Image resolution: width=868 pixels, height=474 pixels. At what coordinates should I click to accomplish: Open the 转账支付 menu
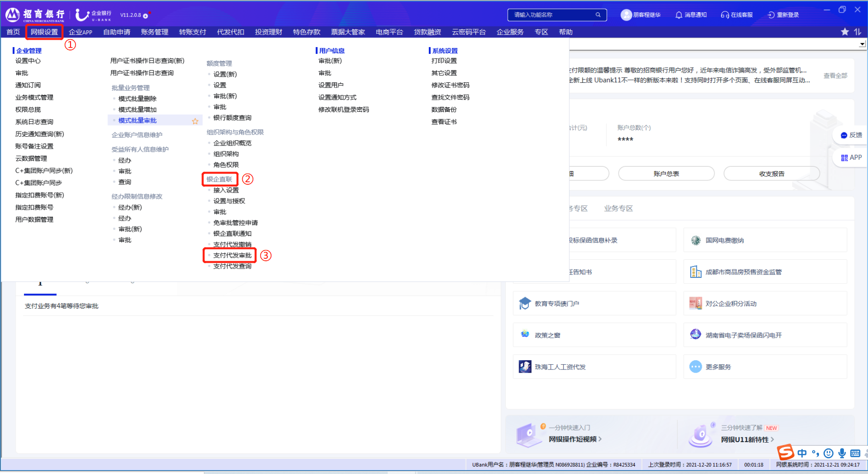point(192,32)
